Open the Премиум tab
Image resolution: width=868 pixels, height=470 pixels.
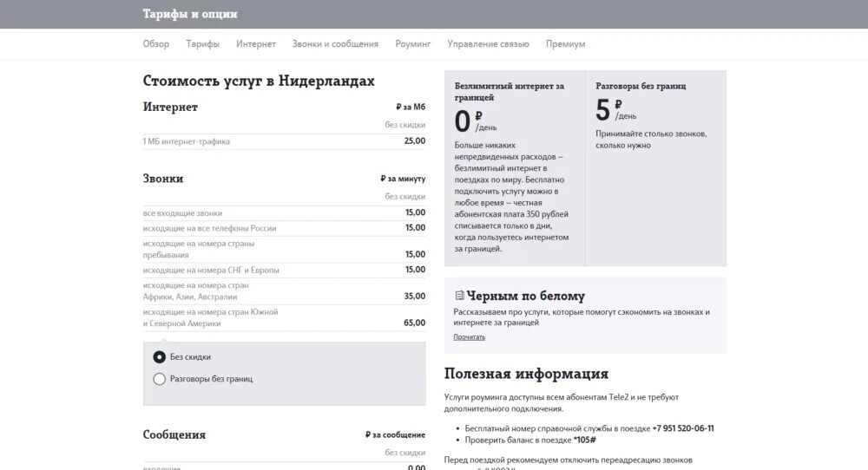tap(565, 43)
